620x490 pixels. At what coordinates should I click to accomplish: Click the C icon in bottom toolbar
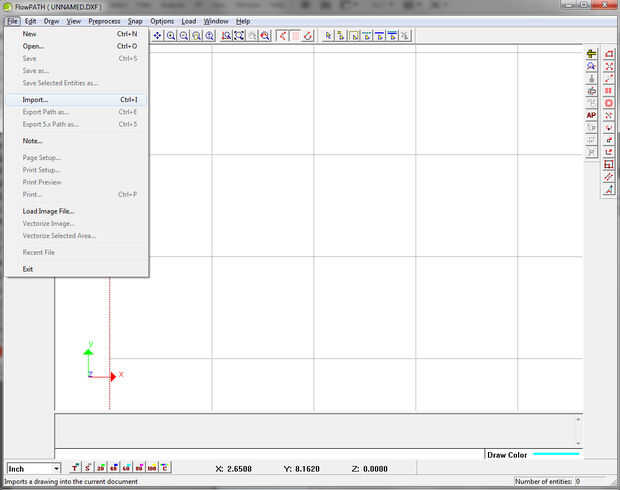point(164,468)
